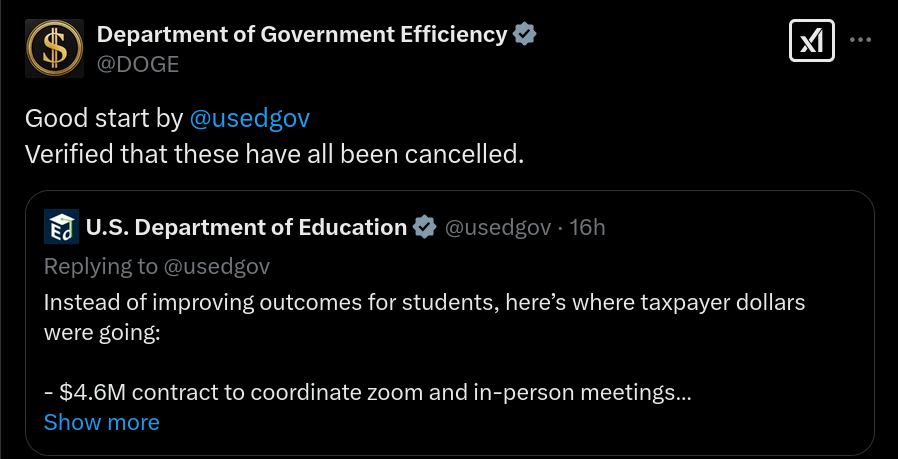Click the text Verified that these have all been cancelled
This screenshot has width=898, height=459.
pyautogui.click(x=274, y=155)
